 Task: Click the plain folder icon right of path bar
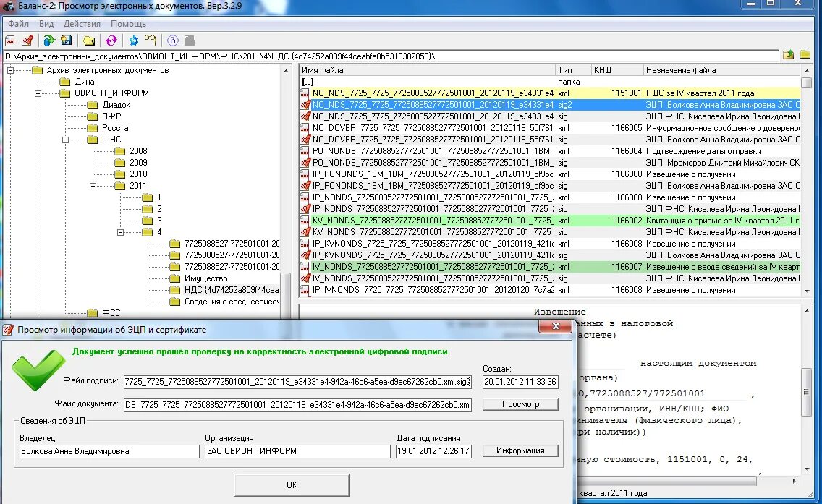(805, 54)
